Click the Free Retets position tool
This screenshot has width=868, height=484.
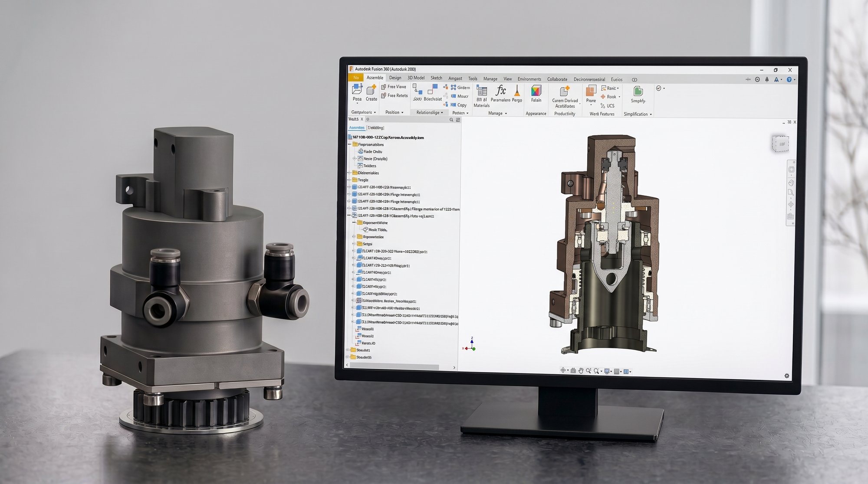coord(395,95)
